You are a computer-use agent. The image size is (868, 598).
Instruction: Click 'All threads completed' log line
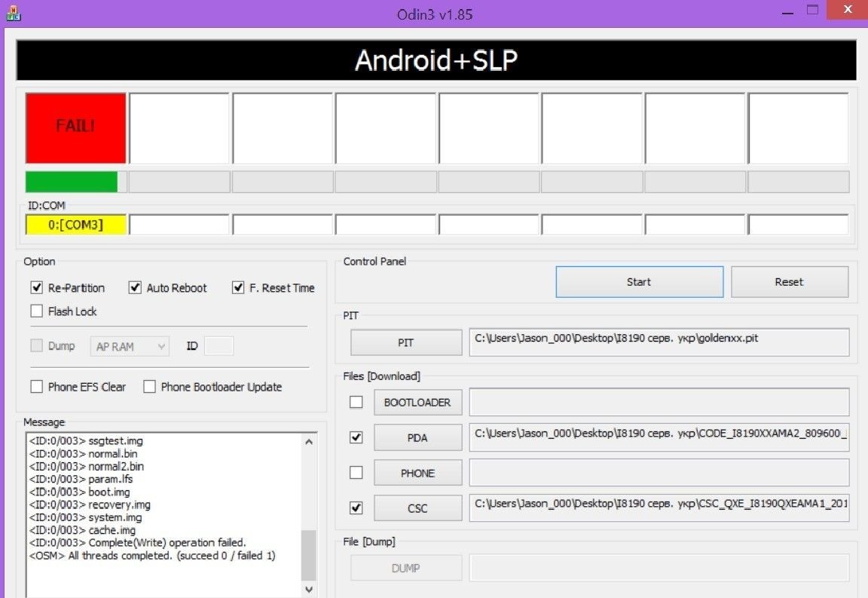(152, 555)
